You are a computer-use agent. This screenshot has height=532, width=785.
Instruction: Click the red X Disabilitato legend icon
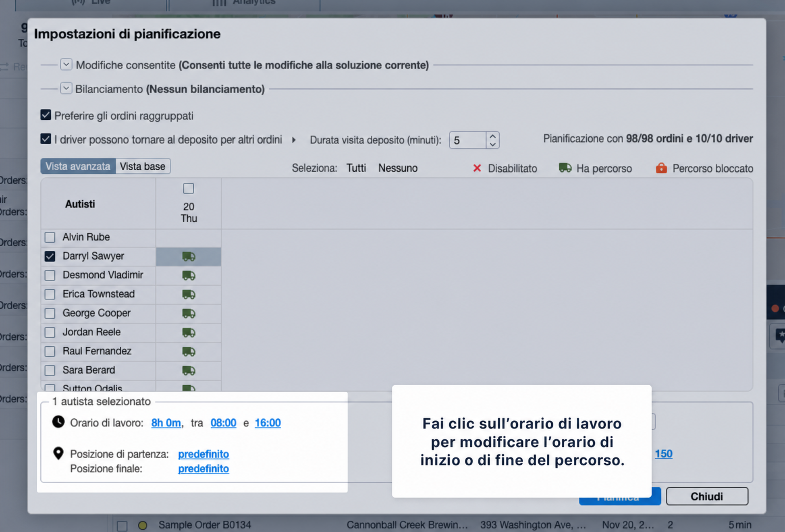(x=477, y=168)
